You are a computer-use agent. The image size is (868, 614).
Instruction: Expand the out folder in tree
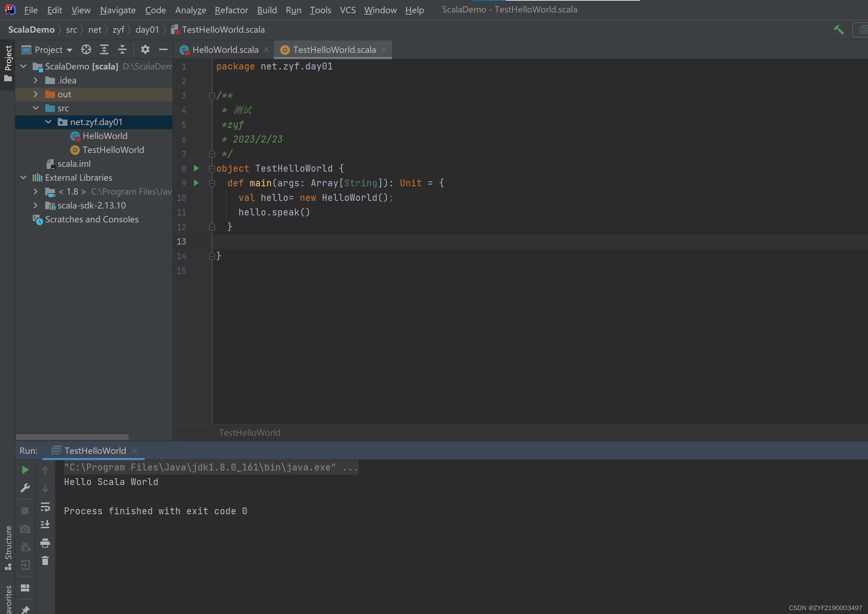pyautogui.click(x=35, y=94)
